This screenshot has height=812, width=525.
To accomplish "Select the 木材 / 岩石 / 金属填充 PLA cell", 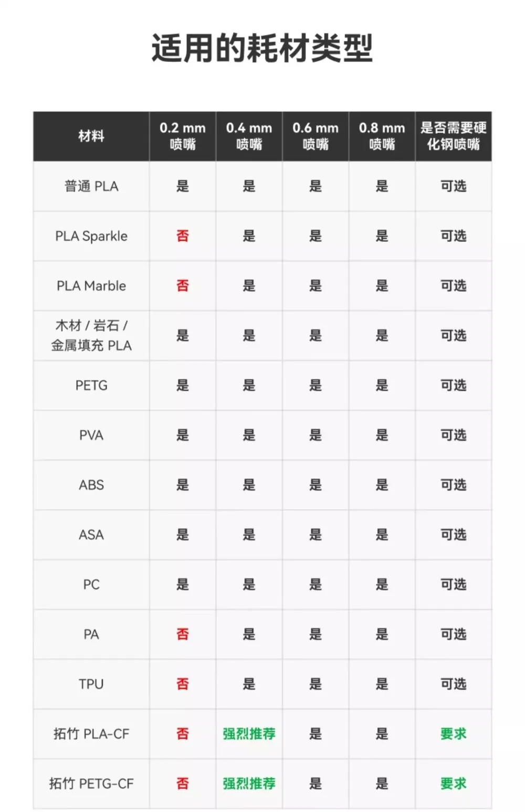I will (x=91, y=336).
